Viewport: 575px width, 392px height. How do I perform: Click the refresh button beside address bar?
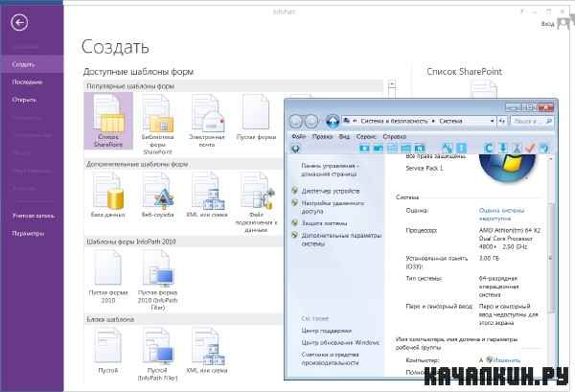click(502, 121)
